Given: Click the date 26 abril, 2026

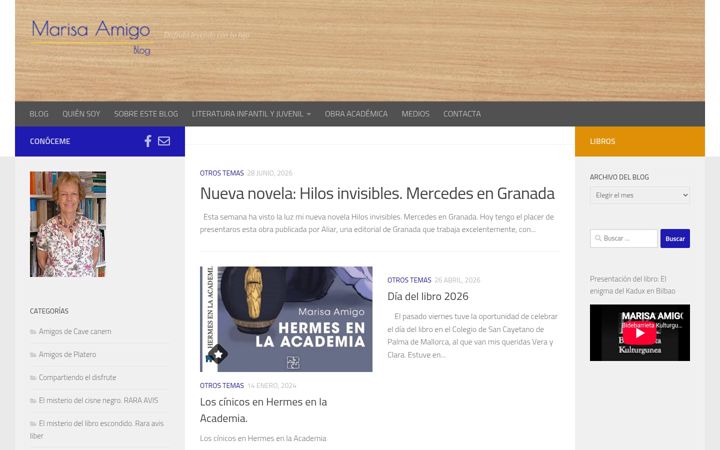Looking at the screenshot, I should [x=457, y=280].
